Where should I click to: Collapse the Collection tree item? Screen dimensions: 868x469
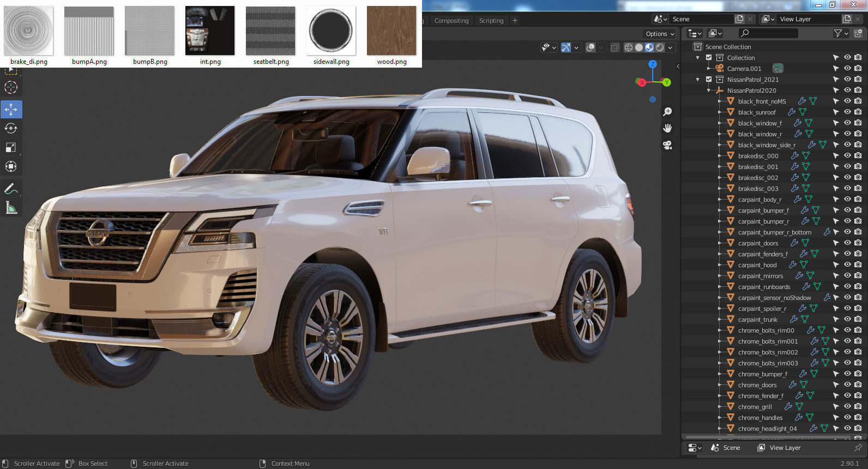click(x=697, y=57)
